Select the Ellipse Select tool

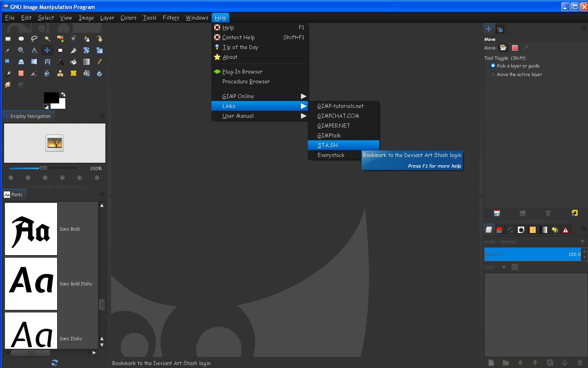pos(21,39)
